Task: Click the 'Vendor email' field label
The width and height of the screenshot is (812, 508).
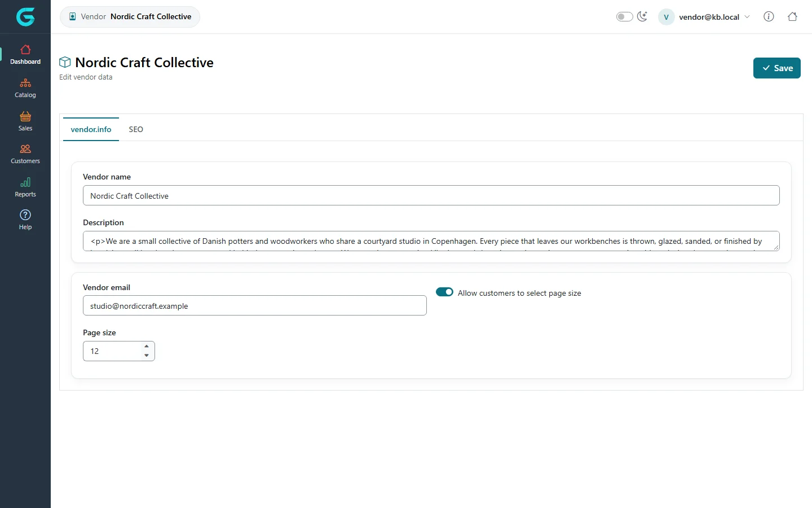Action: click(x=107, y=287)
